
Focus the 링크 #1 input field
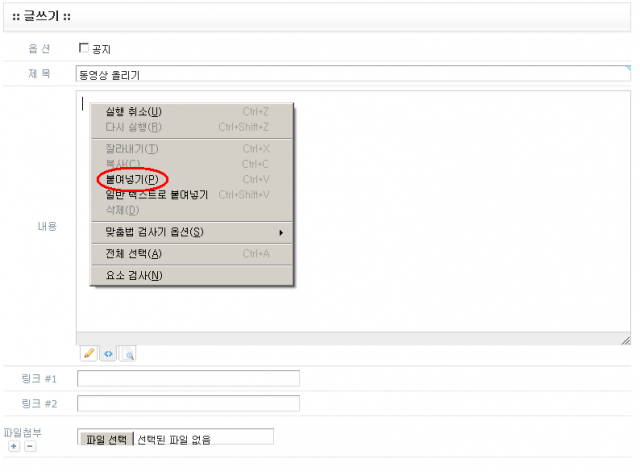pos(188,378)
